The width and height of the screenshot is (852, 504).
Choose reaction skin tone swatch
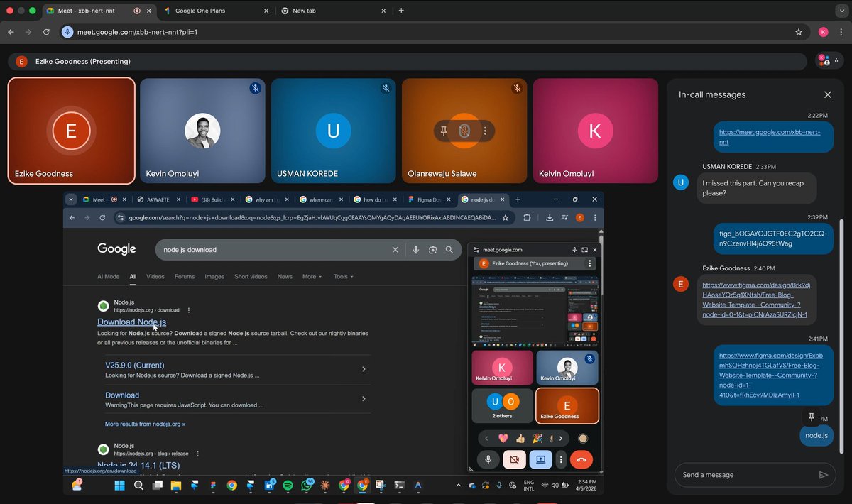coord(583,439)
